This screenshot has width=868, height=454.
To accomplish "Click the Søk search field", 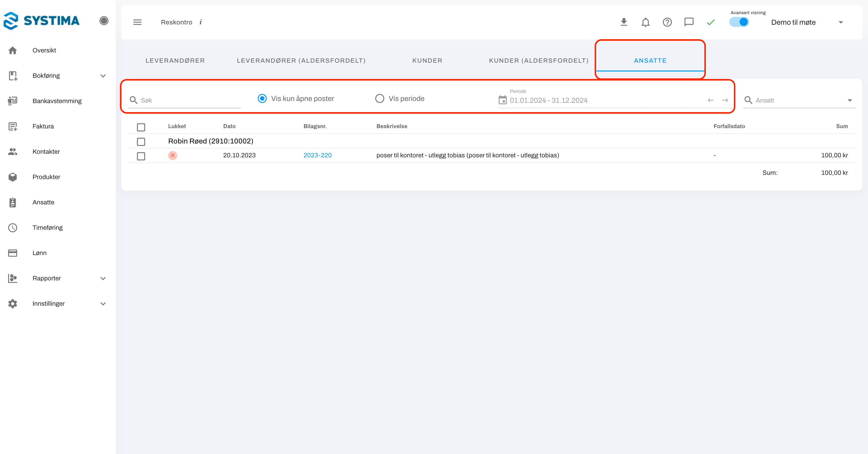I will pos(189,100).
